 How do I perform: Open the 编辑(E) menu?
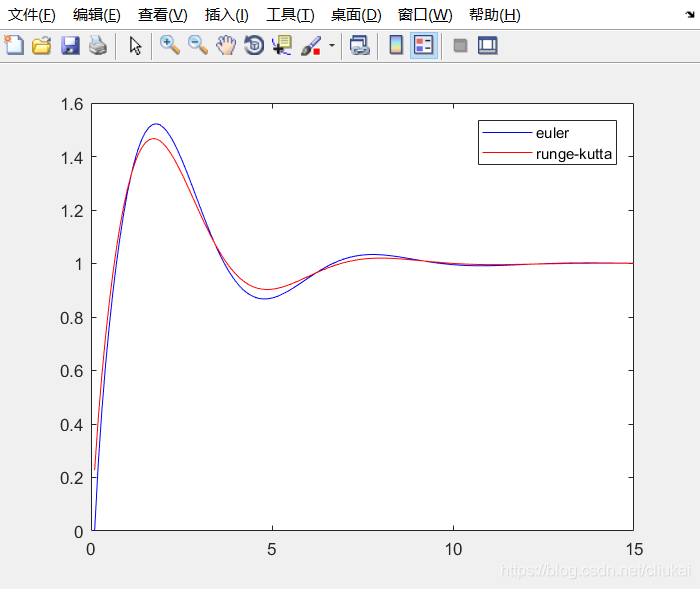96,15
